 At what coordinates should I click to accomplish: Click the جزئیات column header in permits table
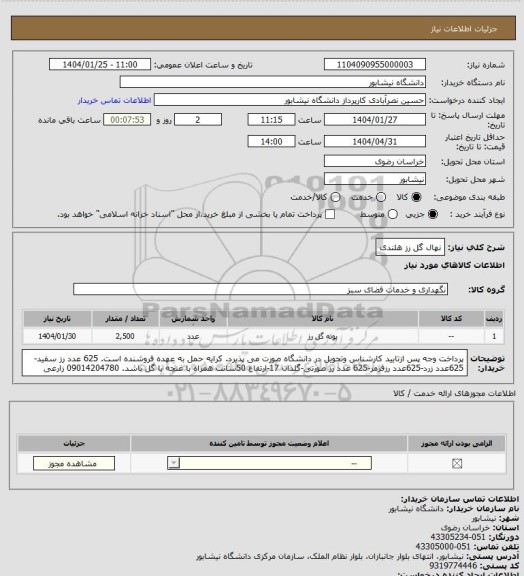74,443
